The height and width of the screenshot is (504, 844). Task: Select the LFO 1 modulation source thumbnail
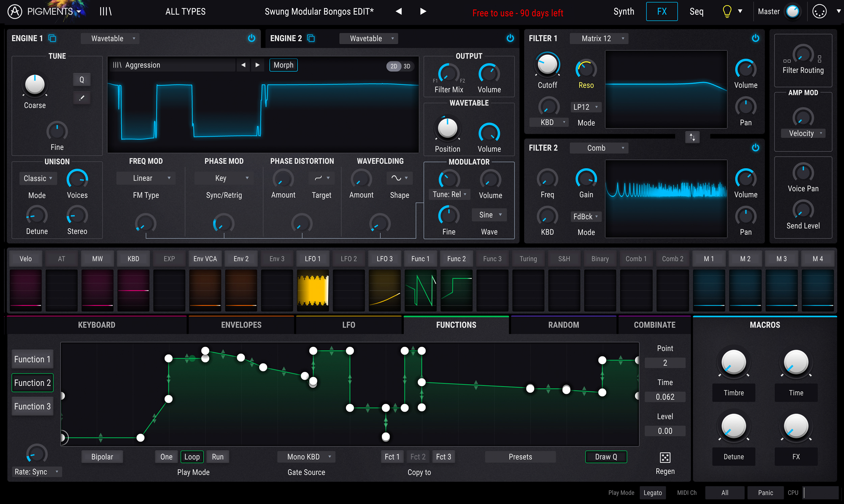(x=313, y=291)
